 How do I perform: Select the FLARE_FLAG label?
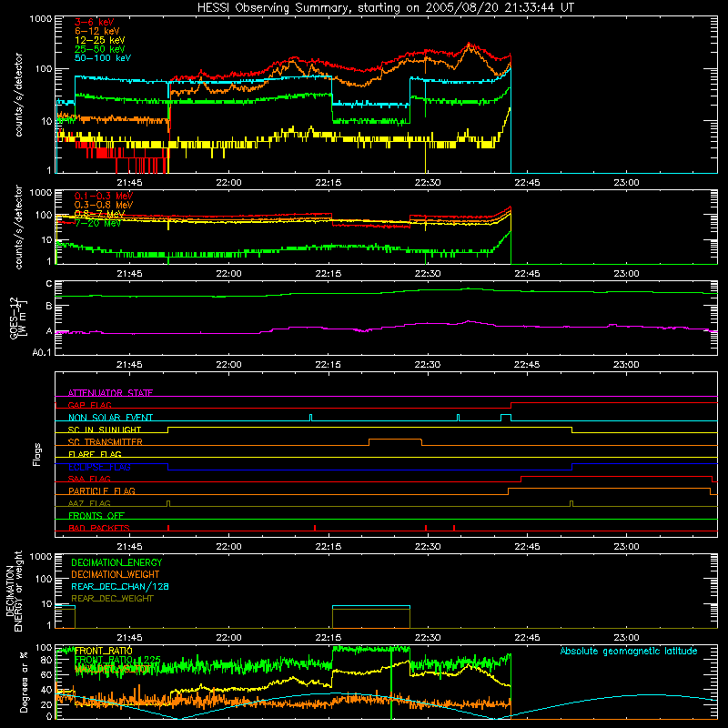(95, 454)
